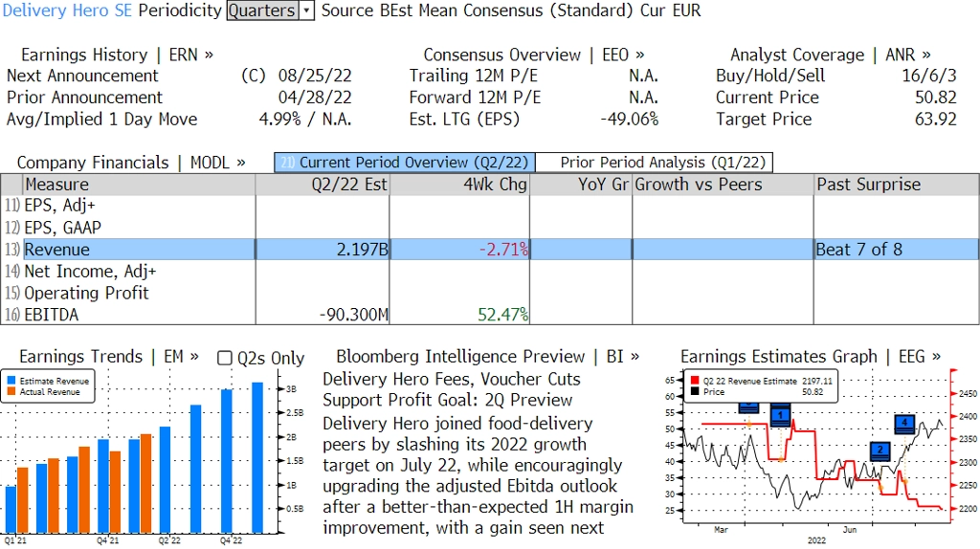Select the Revenue measure row

coord(489,250)
